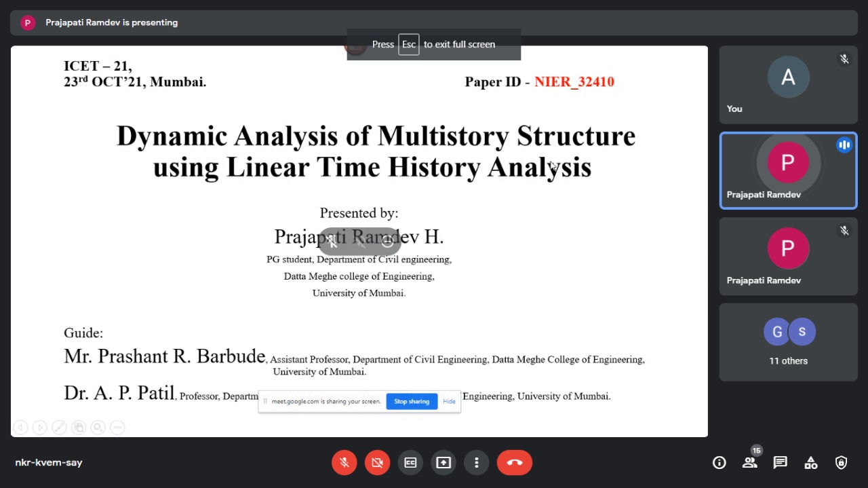Click the presentation title on the slide

tap(375, 151)
